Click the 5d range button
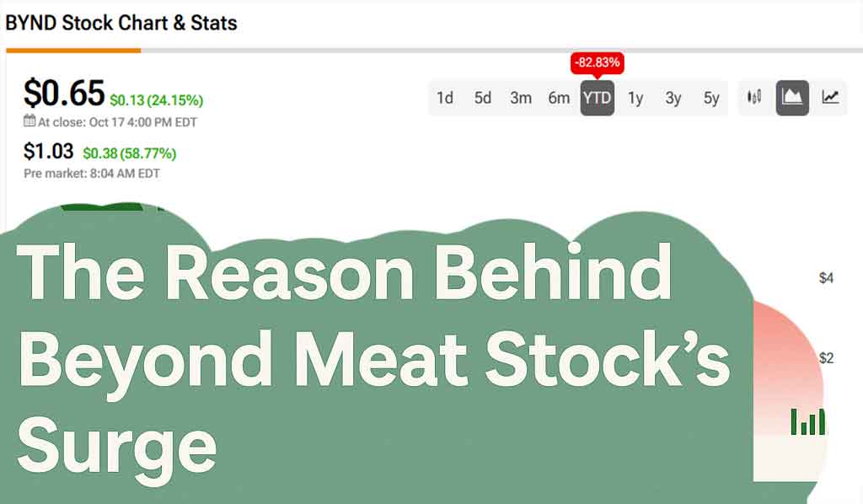 click(x=483, y=98)
